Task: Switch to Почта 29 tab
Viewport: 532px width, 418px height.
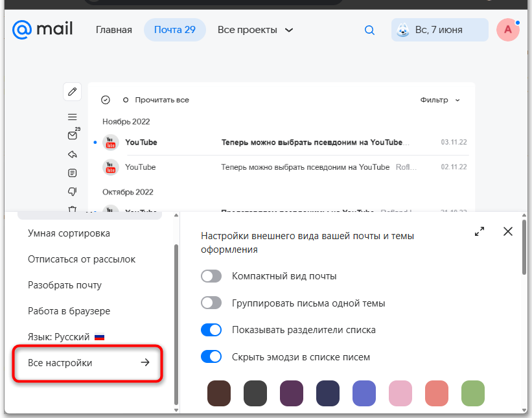Action: (x=175, y=30)
